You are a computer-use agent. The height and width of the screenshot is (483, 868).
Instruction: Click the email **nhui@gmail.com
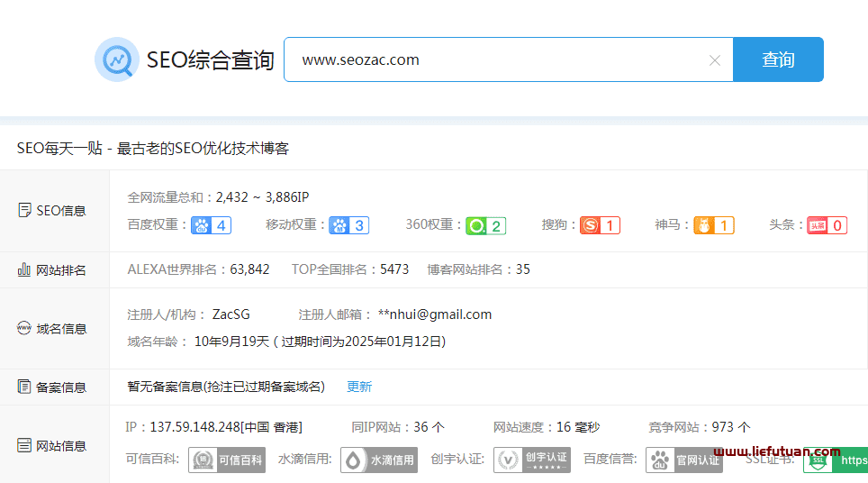pos(435,314)
